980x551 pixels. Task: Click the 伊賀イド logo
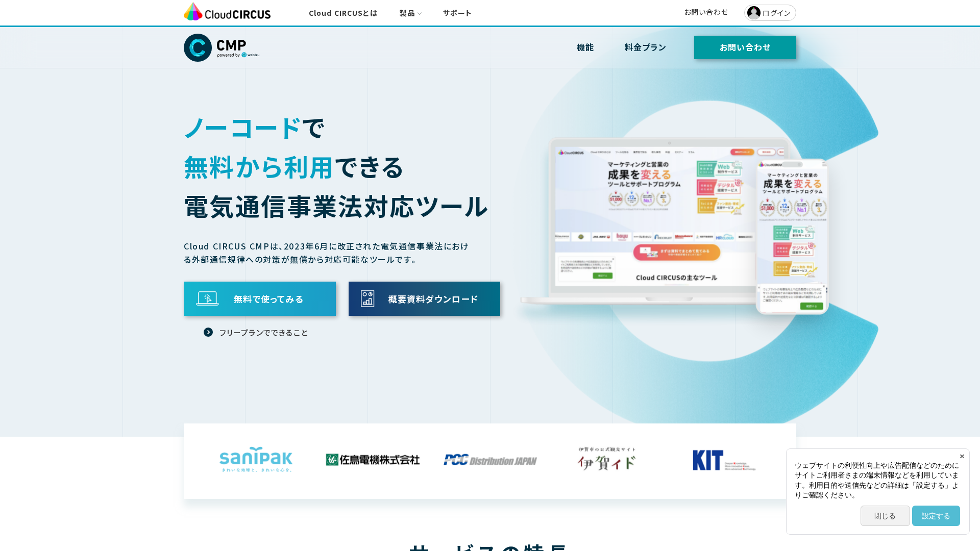point(607,459)
